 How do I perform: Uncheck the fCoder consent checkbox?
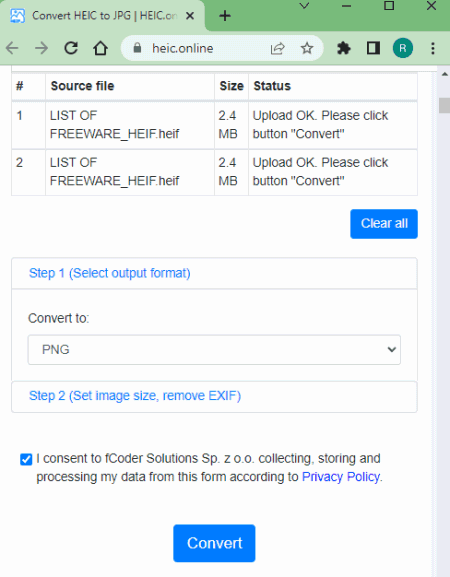(26, 459)
